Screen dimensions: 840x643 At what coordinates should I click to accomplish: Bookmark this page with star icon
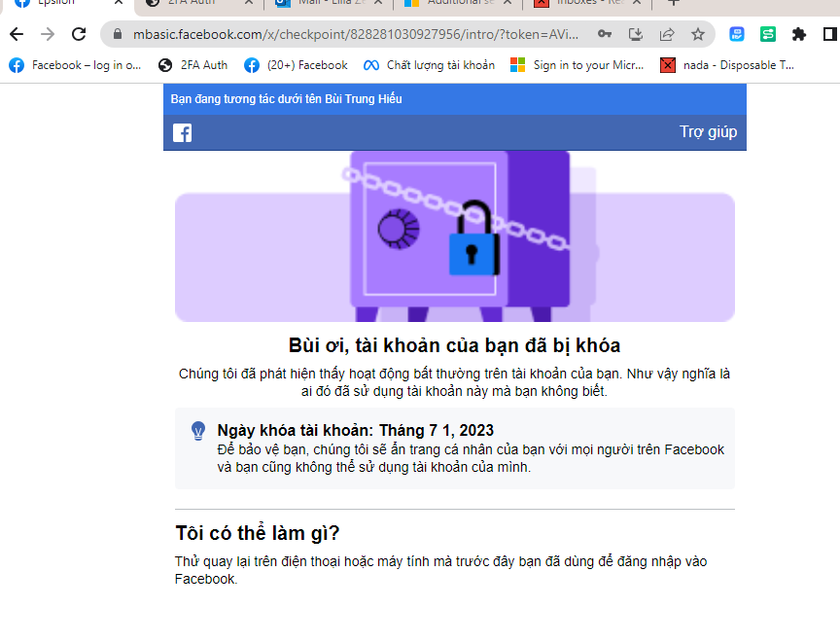tap(697, 34)
